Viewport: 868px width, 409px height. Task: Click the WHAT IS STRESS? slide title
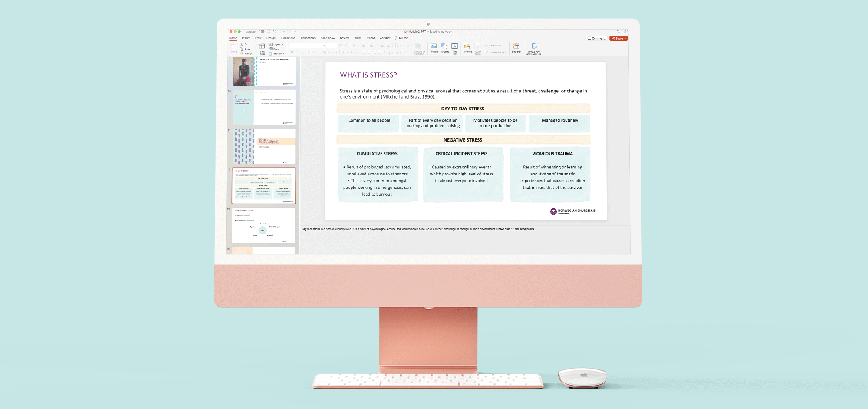pyautogui.click(x=368, y=75)
